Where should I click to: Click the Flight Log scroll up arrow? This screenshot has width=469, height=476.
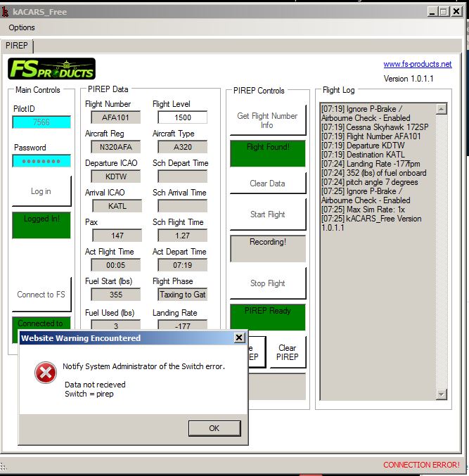coord(441,109)
